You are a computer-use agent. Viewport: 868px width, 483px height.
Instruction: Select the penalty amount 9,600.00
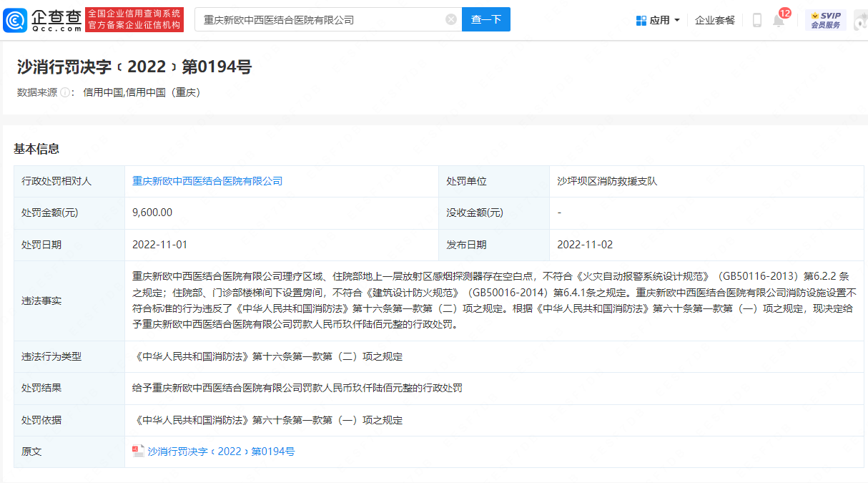pos(152,213)
